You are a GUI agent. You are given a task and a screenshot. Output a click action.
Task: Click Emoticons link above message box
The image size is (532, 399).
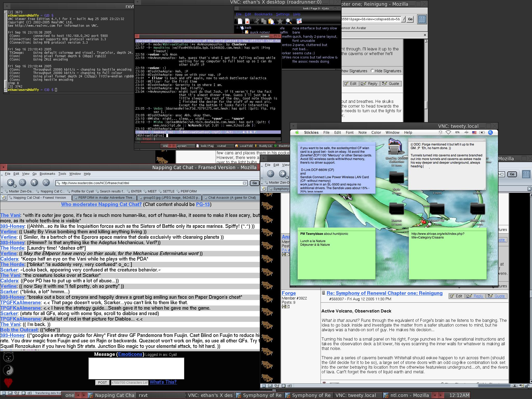point(130,354)
